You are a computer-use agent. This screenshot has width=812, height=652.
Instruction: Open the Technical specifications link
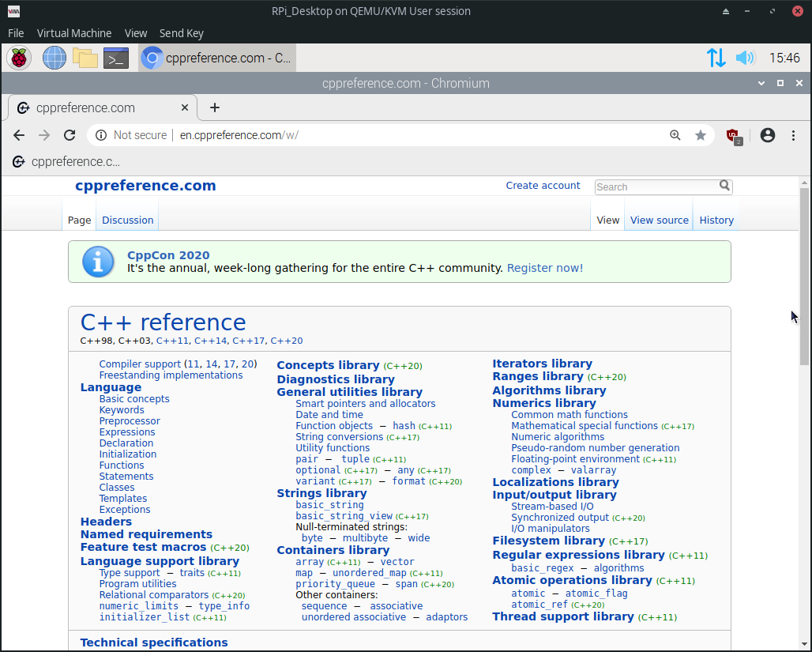point(154,643)
